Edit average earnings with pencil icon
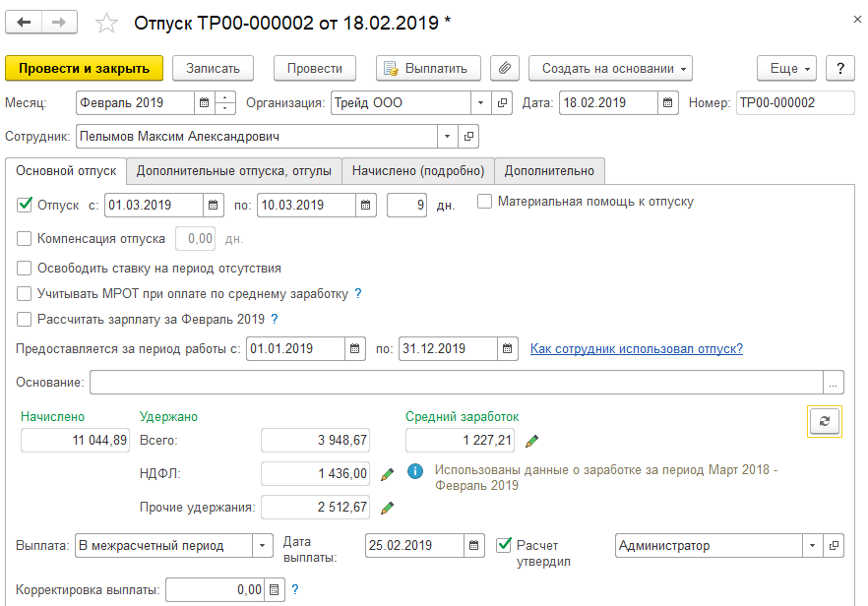Screen dimensions: 868x606 pos(532,441)
